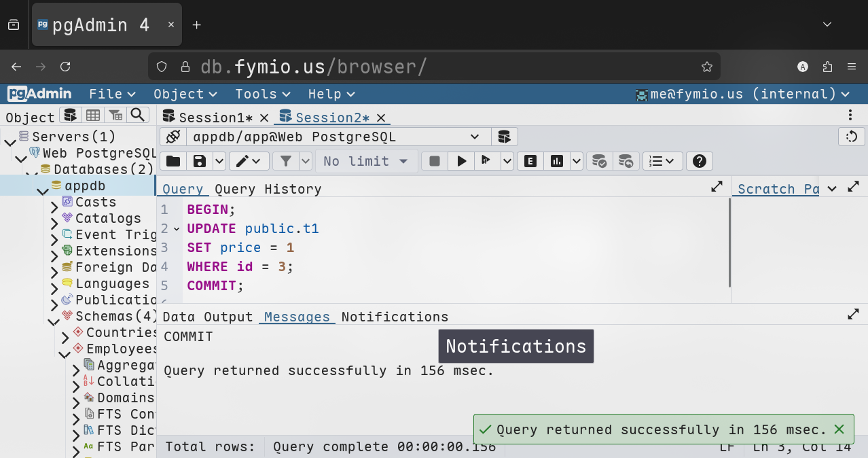This screenshot has width=868, height=458.
Task: Toggle the connection status button
Action: (x=173, y=137)
